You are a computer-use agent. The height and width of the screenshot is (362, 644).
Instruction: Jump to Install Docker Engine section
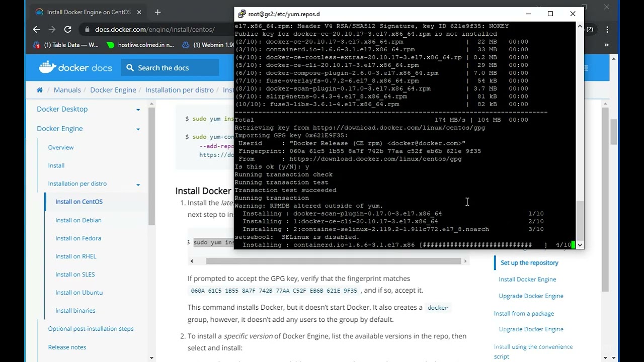tap(527, 280)
